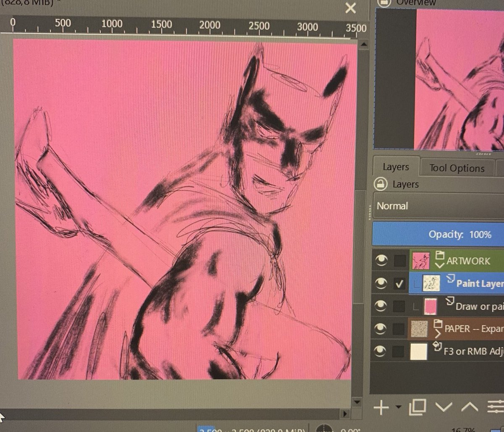Click the canvas rotation dial in status bar
504x432 pixels.
click(x=325, y=429)
